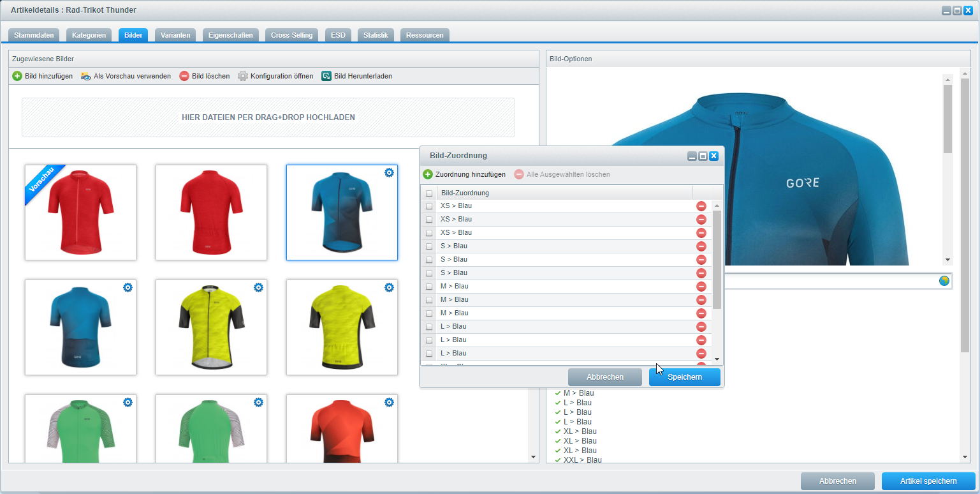The height and width of the screenshot is (494, 980).
Task: Switch to the Stammdaten tab
Action: click(x=34, y=35)
